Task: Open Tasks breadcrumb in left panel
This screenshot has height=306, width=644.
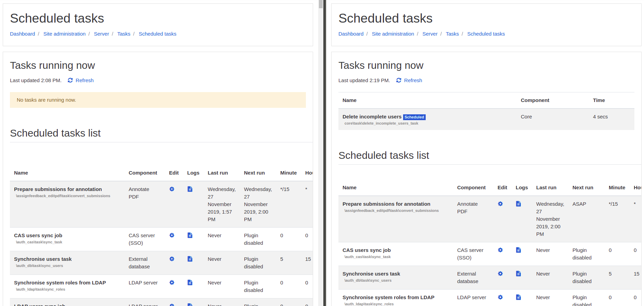Action: pyautogui.click(x=124, y=34)
